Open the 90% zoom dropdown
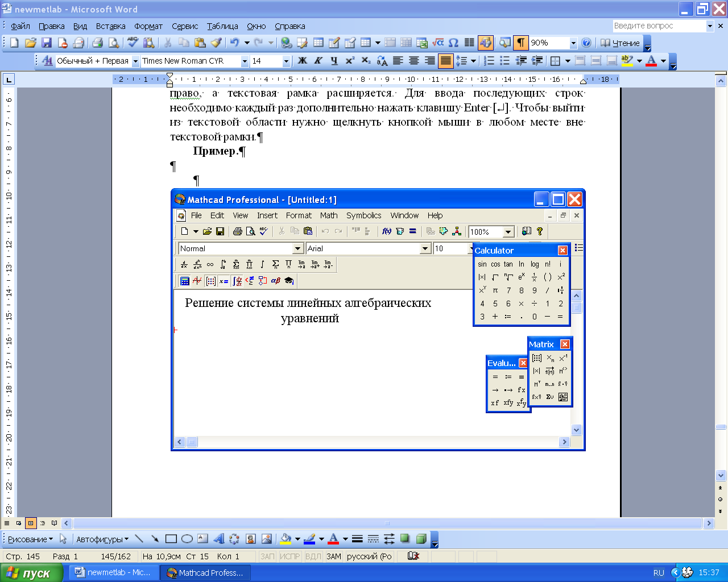 click(x=573, y=43)
